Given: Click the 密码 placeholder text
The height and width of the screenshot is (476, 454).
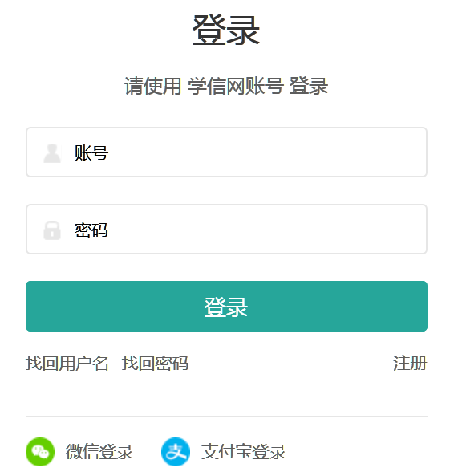Looking at the screenshot, I should 91,230.
